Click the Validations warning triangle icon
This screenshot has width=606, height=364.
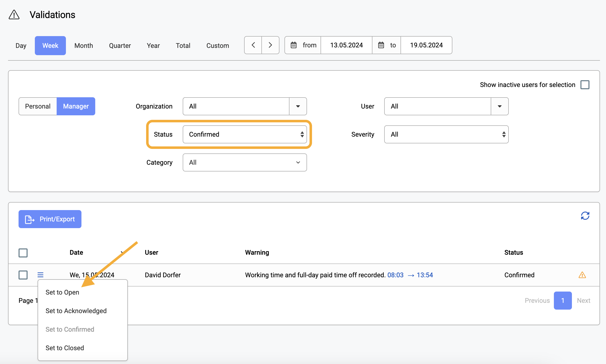coord(14,15)
